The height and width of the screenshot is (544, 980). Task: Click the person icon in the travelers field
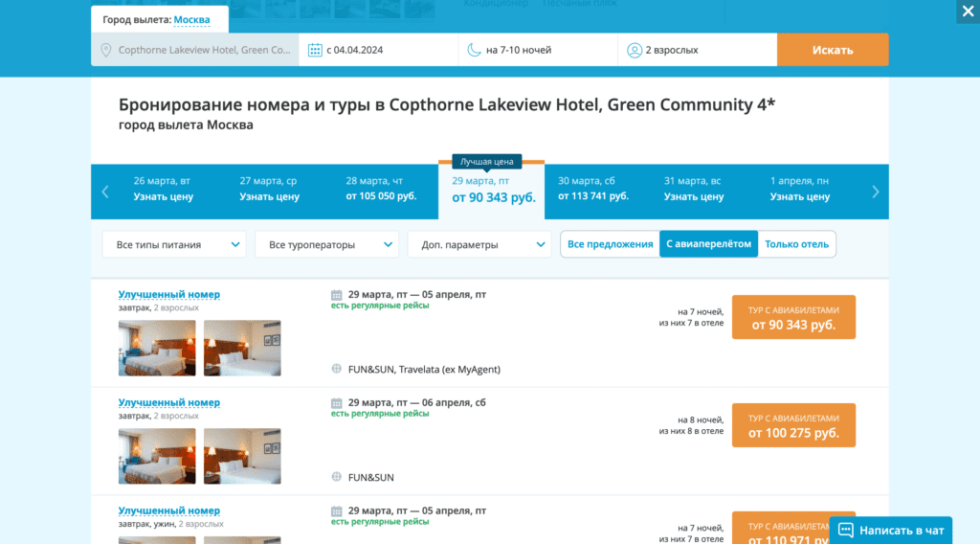click(635, 50)
